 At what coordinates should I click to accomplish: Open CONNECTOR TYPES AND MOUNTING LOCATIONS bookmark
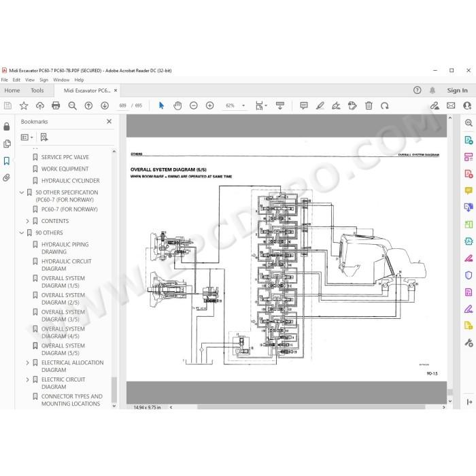click(72, 400)
